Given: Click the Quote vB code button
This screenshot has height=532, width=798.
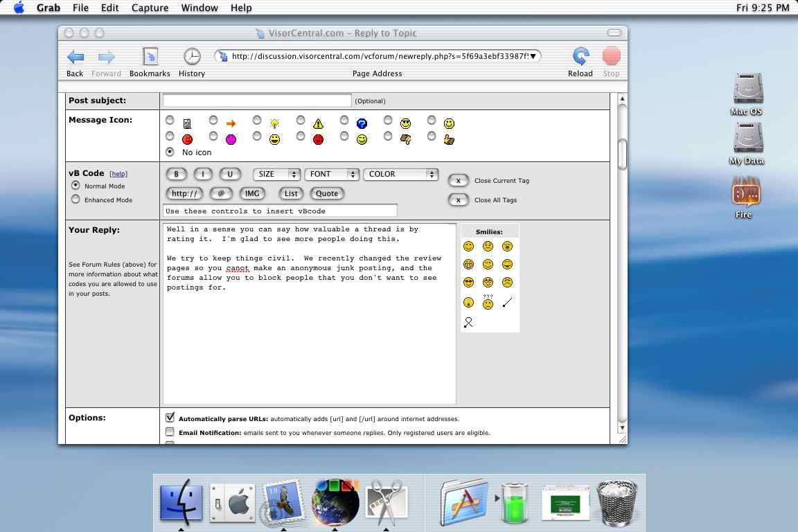Looking at the screenshot, I should pos(327,193).
